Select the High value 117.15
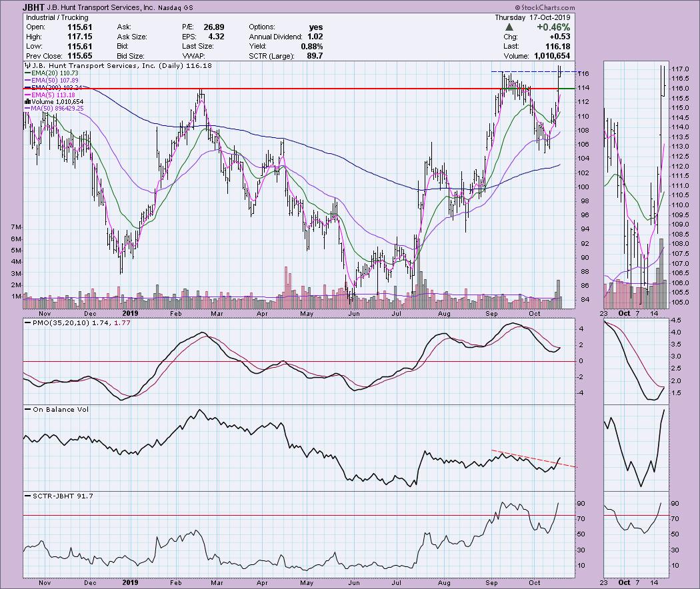This screenshot has height=589, width=700. point(79,37)
